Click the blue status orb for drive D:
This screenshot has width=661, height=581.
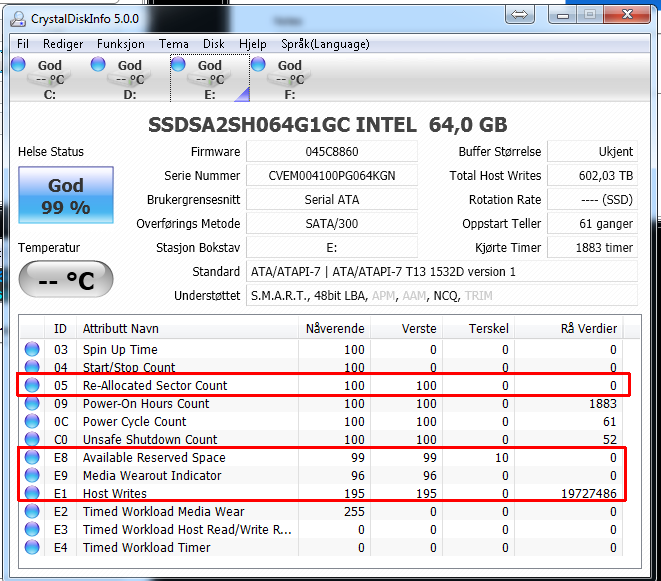[98, 64]
